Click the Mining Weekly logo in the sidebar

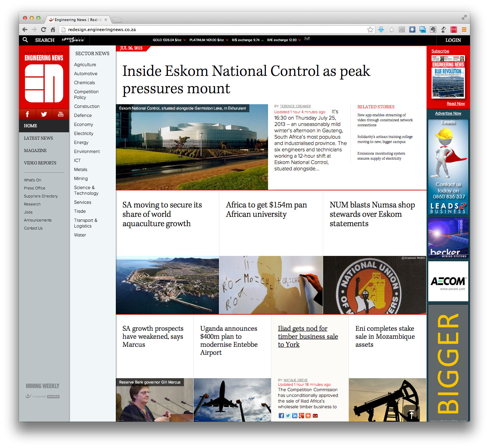click(43, 386)
